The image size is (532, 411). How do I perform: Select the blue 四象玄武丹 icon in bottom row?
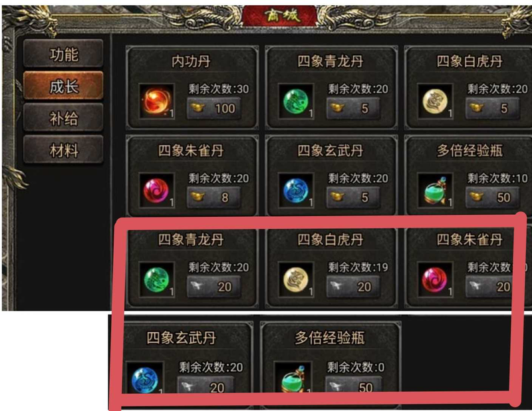145,378
